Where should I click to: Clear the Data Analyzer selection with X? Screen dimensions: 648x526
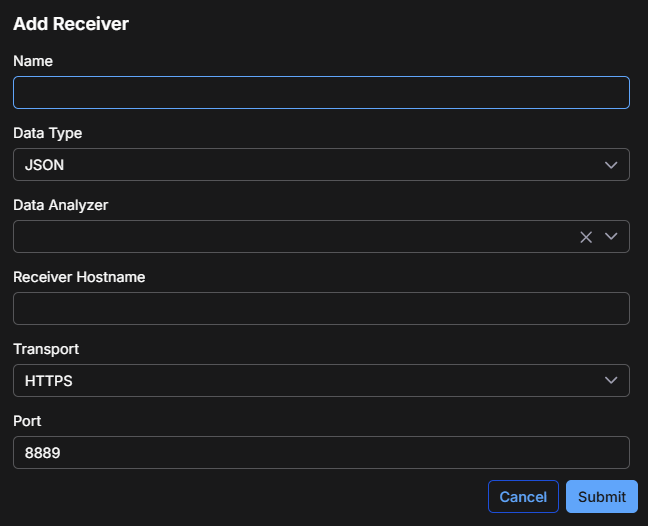coord(586,237)
